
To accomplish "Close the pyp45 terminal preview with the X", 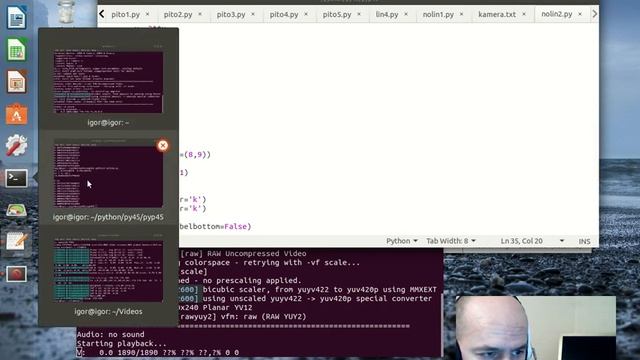I will click(162, 145).
